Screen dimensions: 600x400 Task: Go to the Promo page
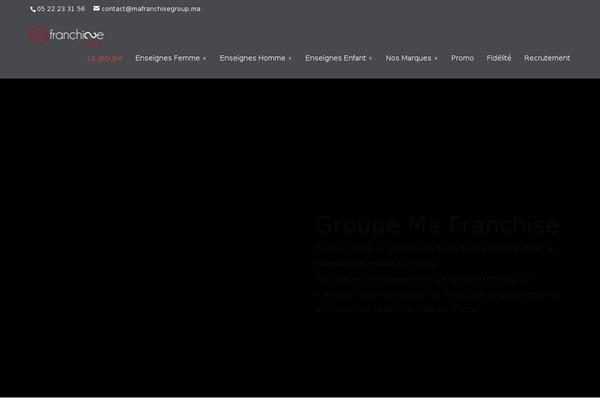pos(462,58)
